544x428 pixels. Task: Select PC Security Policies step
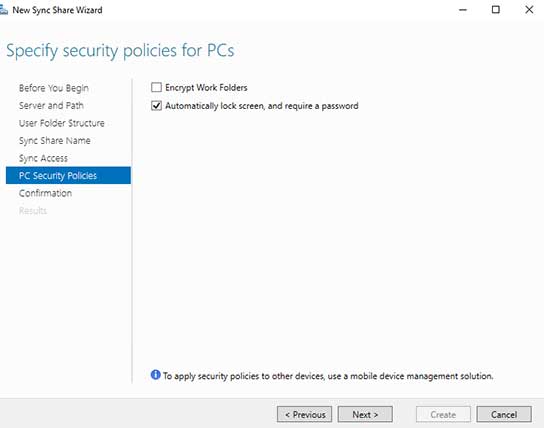click(68, 176)
